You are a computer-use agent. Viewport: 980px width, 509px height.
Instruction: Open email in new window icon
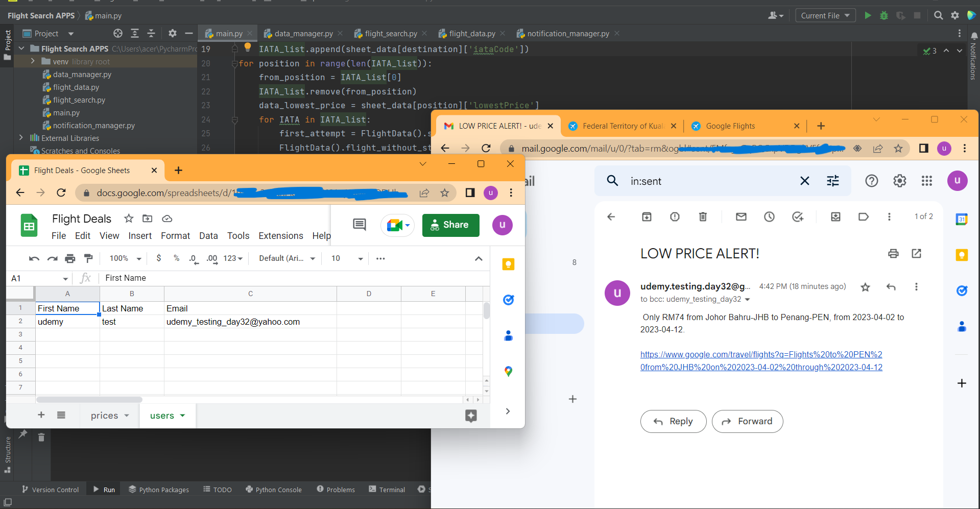click(916, 253)
